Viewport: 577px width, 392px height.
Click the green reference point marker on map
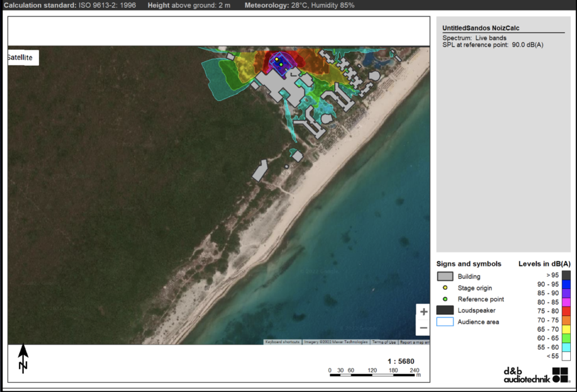(x=281, y=64)
